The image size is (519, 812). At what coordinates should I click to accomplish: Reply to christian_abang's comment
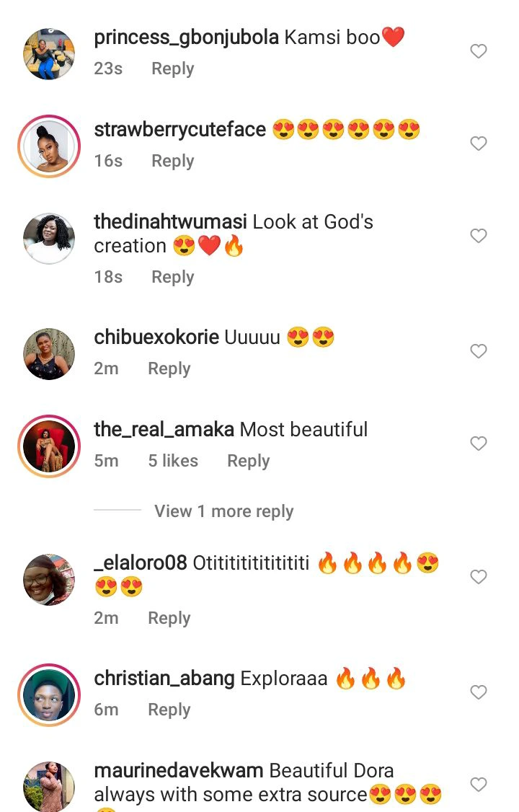pyautogui.click(x=169, y=710)
